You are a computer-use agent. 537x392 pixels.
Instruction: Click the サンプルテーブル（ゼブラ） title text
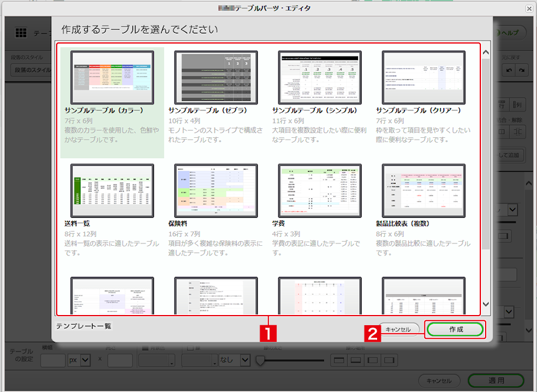(x=208, y=110)
